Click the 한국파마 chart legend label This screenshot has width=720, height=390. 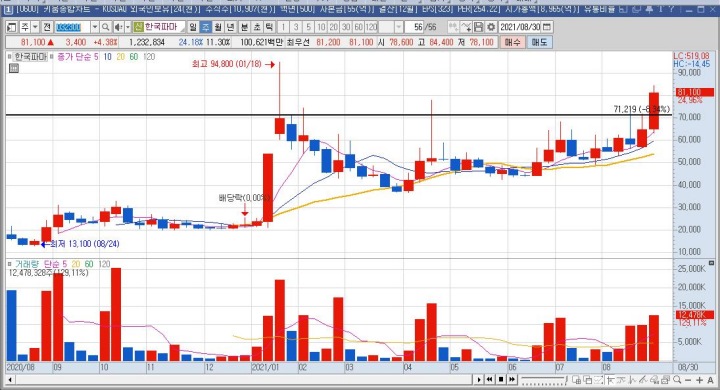click(30, 57)
